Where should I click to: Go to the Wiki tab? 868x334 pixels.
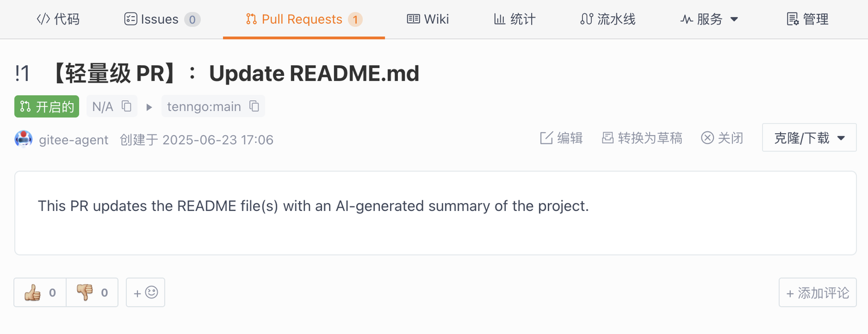tap(428, 19)
